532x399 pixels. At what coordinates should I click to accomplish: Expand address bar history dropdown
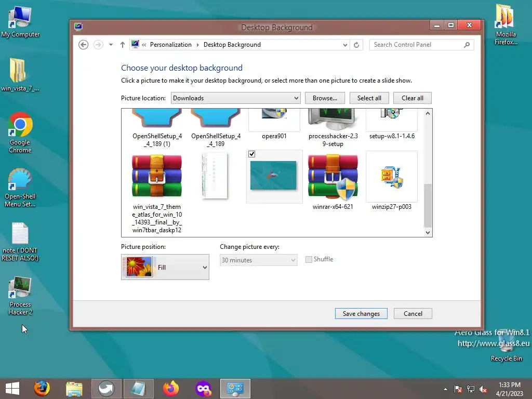pyautogui.click(x=345, y=45)
